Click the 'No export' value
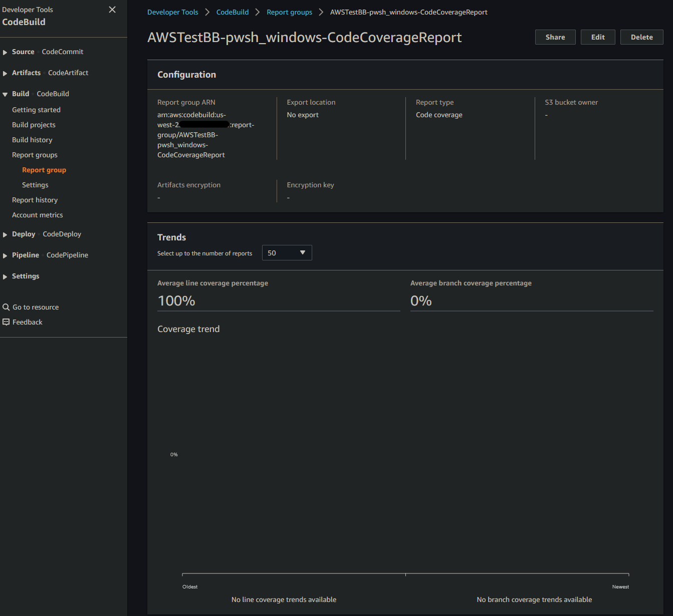This screenshot has width=673, height=616. coord(303,115)
